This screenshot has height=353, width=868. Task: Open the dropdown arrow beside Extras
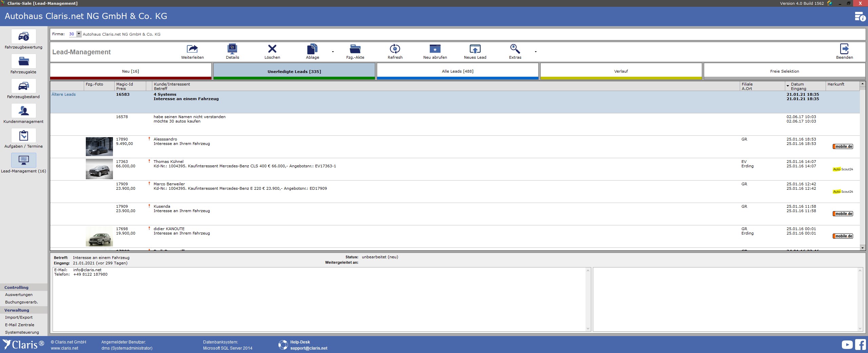pos(536,52)
